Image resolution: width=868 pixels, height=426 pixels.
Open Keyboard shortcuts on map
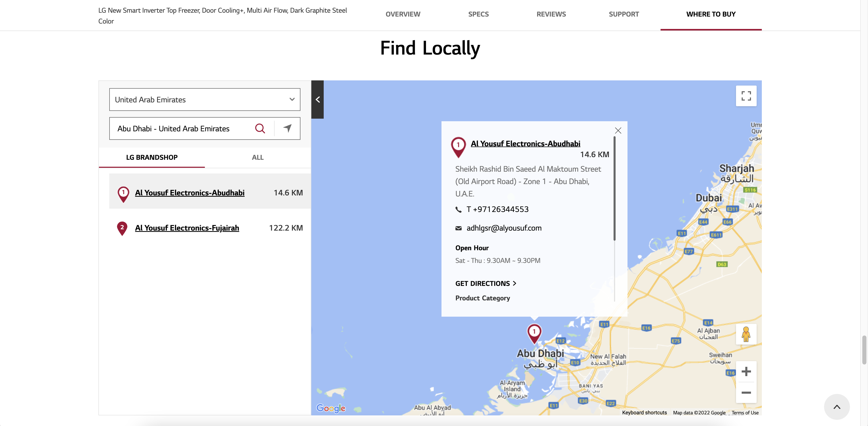(644, 413)
